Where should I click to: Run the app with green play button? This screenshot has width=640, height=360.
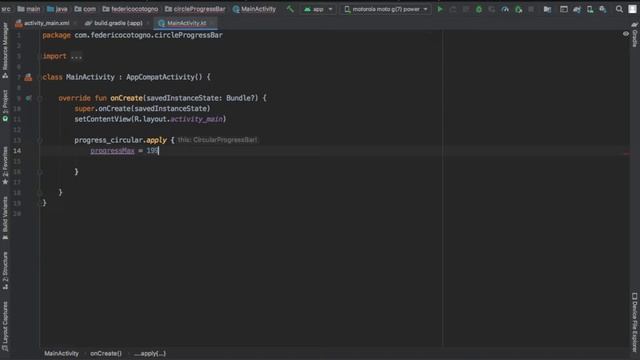440,9
